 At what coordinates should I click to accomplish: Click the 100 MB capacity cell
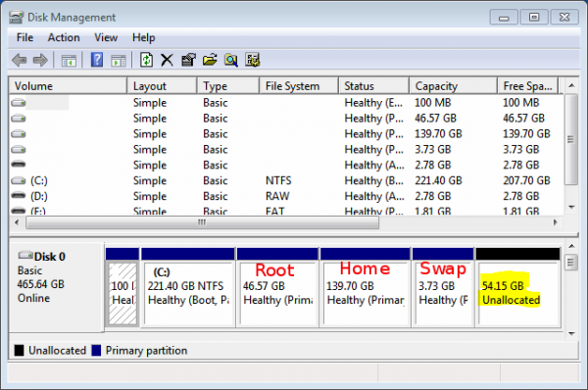[433, 103]
